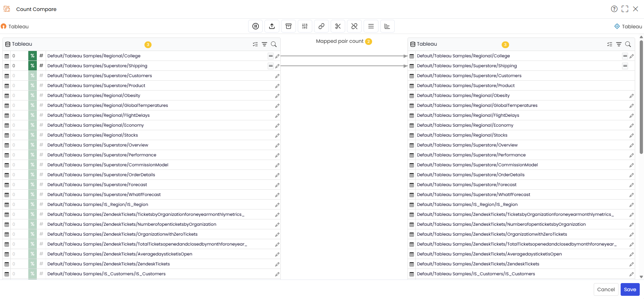644x299 pixels.
Task: Click equals icon on left Superstore/Shipping row
Action: click(x=271, y=66)
